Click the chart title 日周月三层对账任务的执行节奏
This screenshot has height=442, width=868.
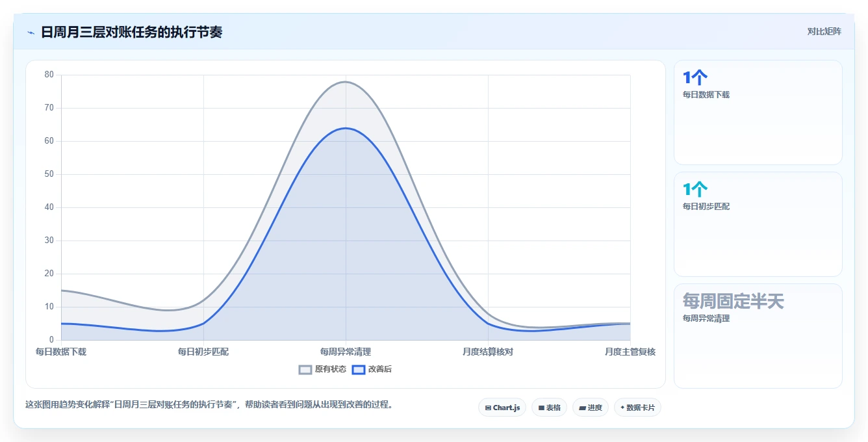131,32
